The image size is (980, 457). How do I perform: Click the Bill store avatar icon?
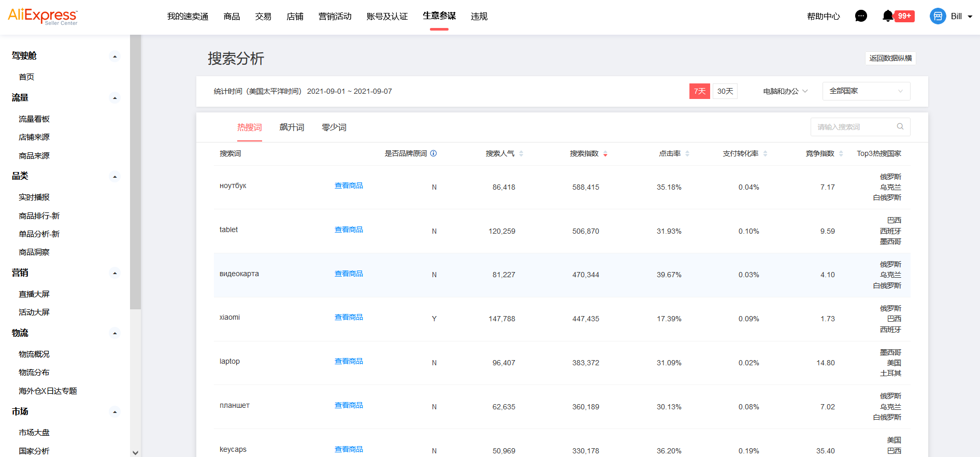tap(938, 16)
